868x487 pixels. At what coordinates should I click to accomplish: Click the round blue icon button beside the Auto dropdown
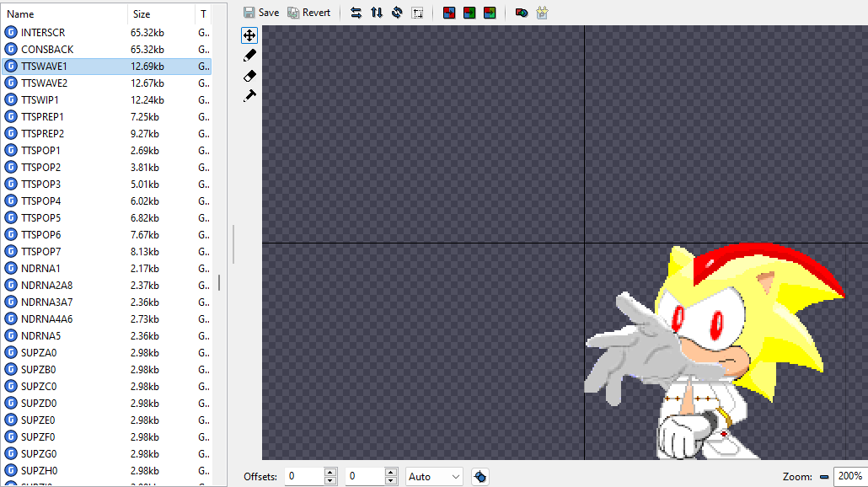480,477
